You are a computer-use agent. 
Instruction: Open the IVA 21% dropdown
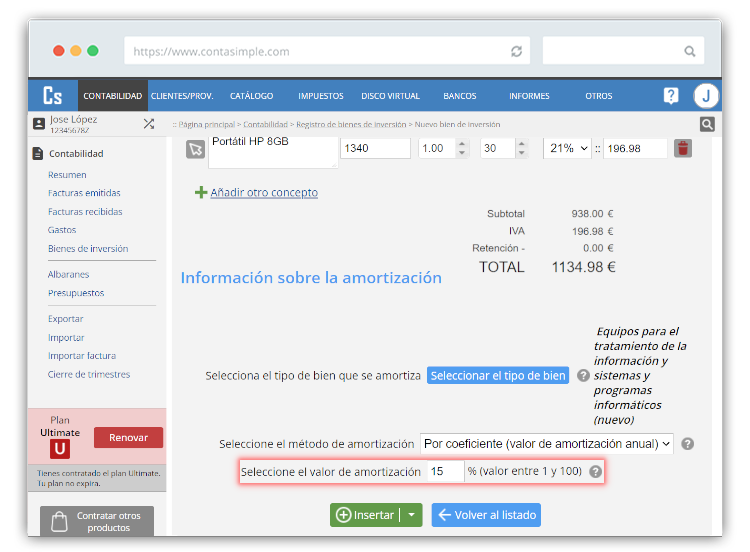[x=567, y=148]
